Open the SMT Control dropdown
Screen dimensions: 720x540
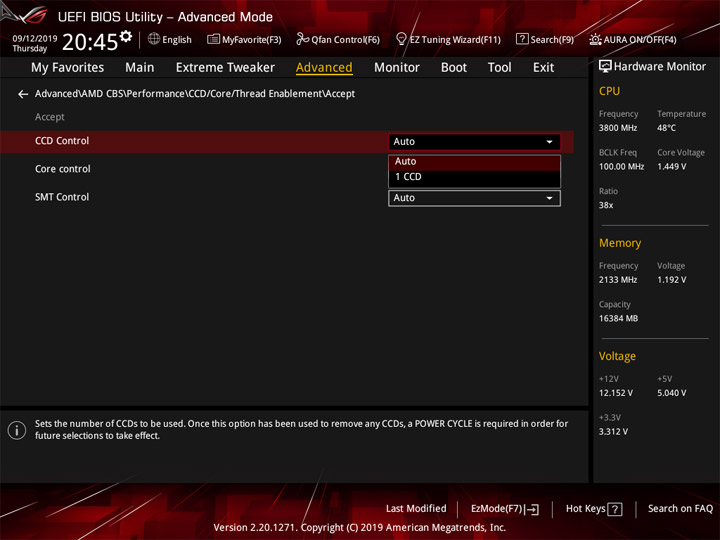(474, 198)
